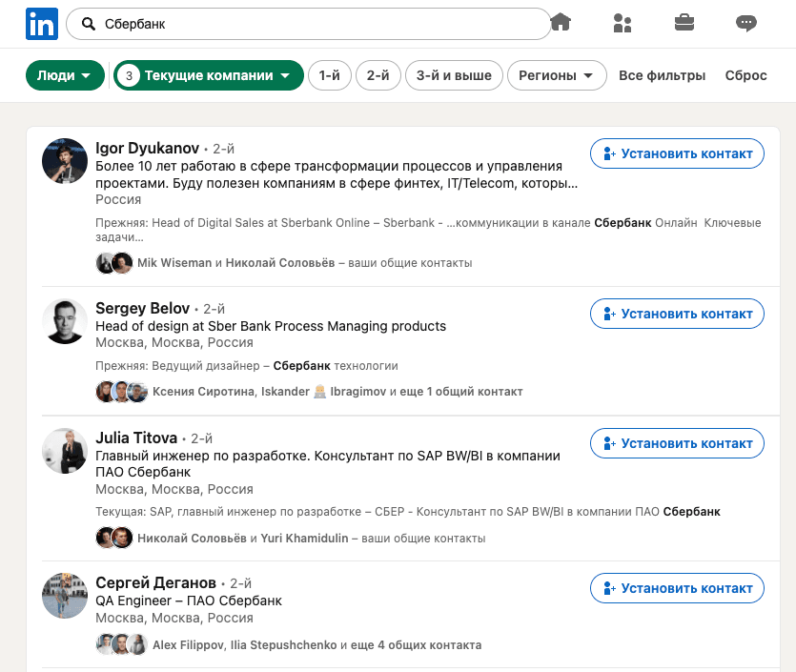The image size is (796, 672).
Task: Click mutual contact avatars under Sergey Belov
Action: pos(122,392)
